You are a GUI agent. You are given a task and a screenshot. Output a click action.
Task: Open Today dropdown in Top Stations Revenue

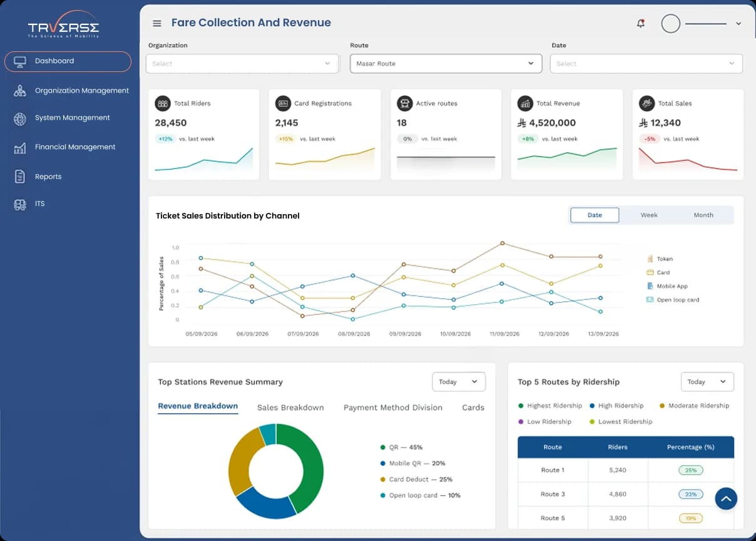[459, 382]
